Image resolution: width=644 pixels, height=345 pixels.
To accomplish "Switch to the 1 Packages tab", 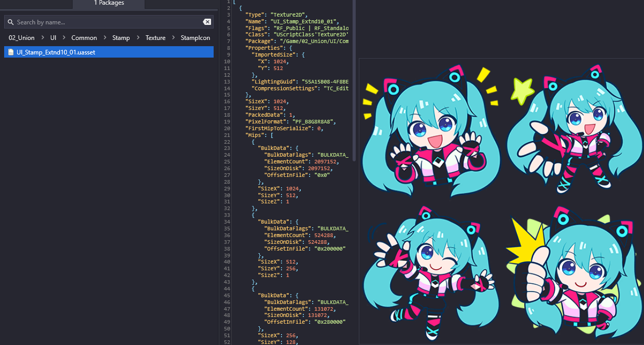I will [x=108, y=4].
